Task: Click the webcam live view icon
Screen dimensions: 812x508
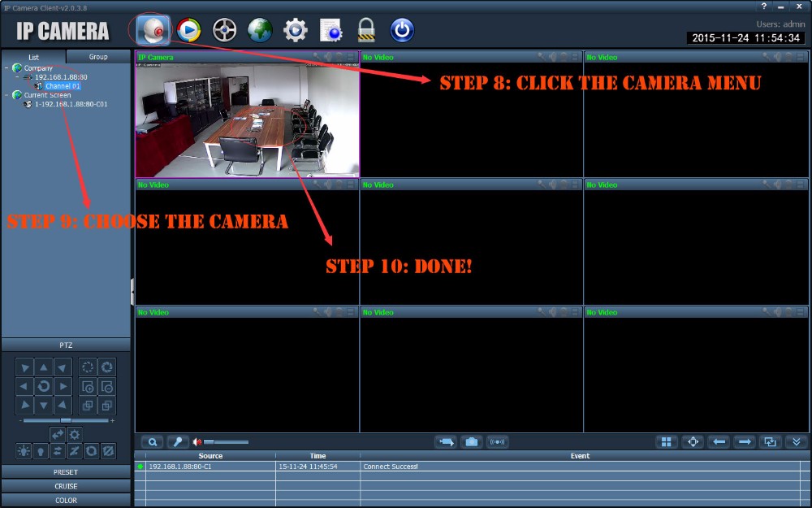Action: (153, 30)
